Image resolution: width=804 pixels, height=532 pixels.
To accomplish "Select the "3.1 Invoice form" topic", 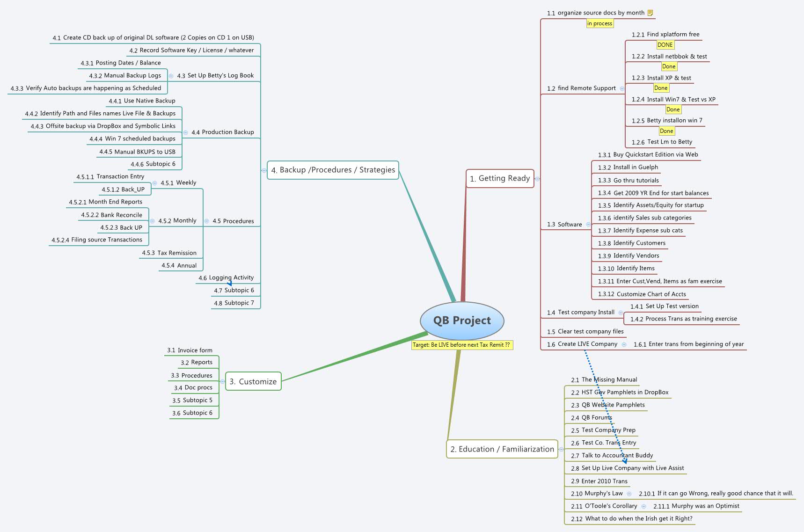I will [190, 350].
